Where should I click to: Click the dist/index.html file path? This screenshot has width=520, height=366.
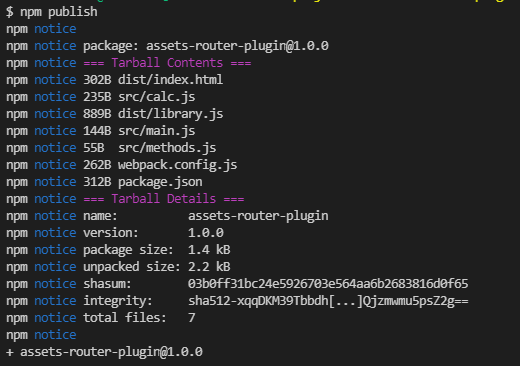170,80
